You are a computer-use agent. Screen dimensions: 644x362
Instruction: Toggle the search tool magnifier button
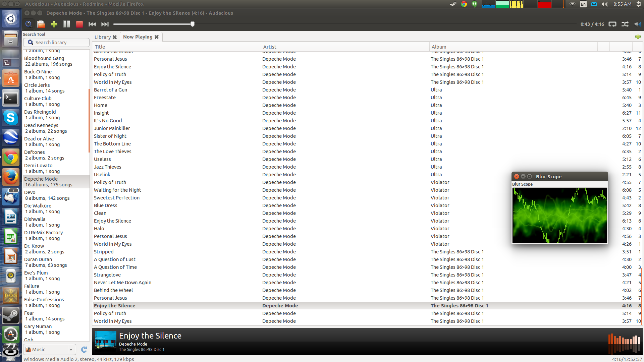tap(29, 24)
